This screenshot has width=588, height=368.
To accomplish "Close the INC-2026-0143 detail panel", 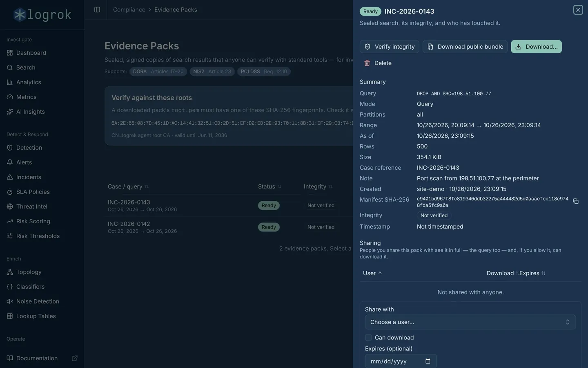I will (x=578, y=10).
